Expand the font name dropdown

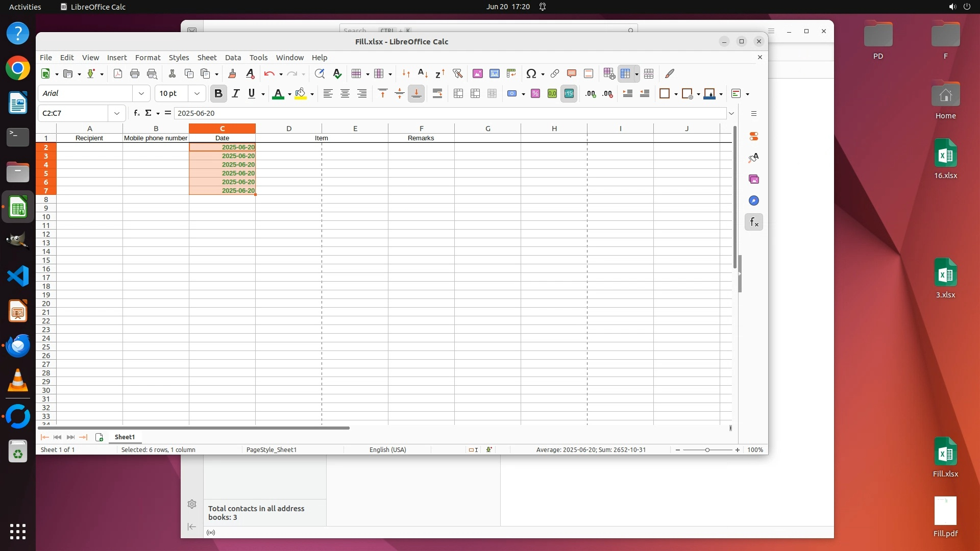point(141,94)
